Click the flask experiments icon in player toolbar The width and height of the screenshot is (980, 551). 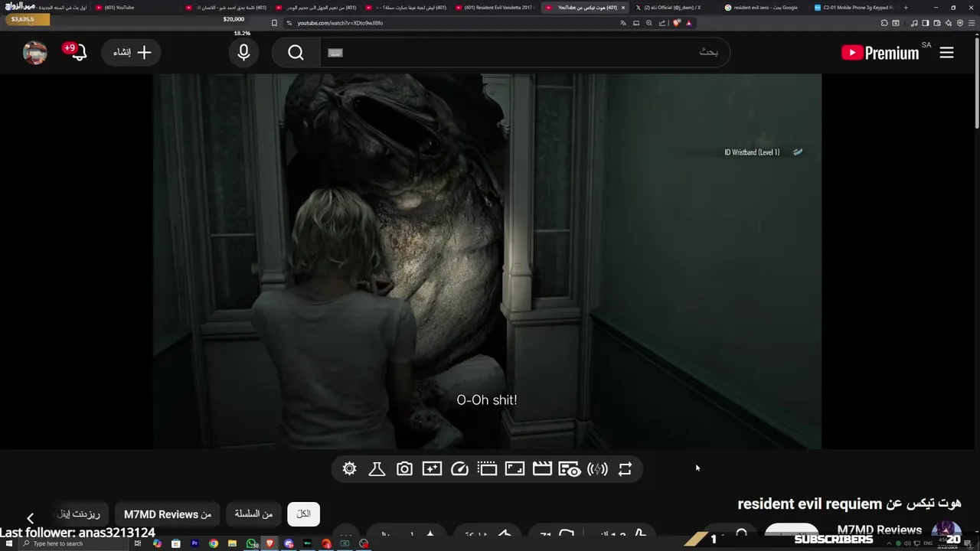pos(377,469)
